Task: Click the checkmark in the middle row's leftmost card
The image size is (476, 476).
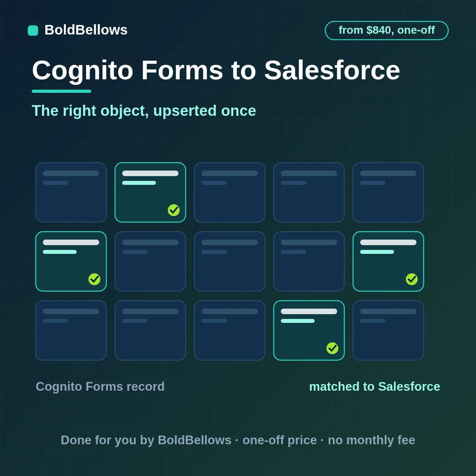Action: point(94,279)
